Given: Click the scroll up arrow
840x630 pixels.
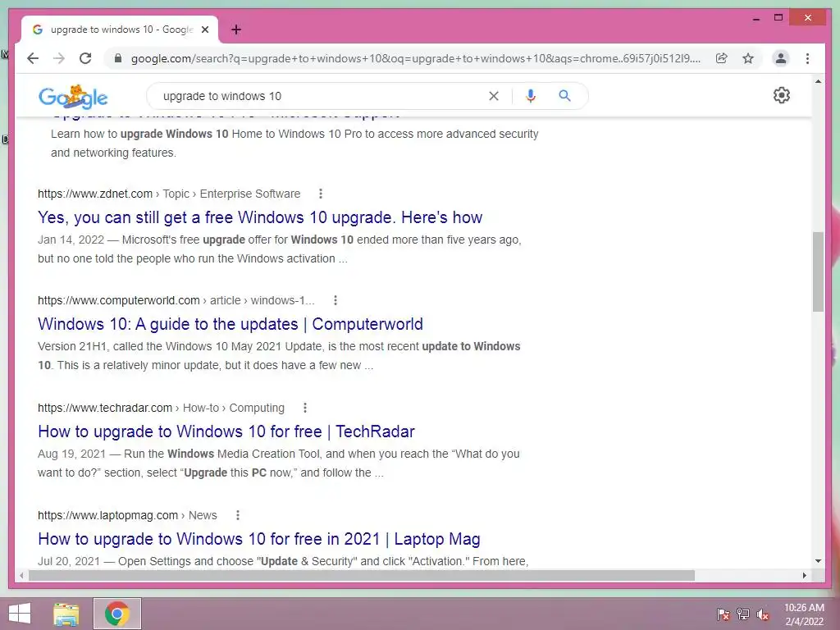Looking at the screenshot, I should click(x=818, y=81).
